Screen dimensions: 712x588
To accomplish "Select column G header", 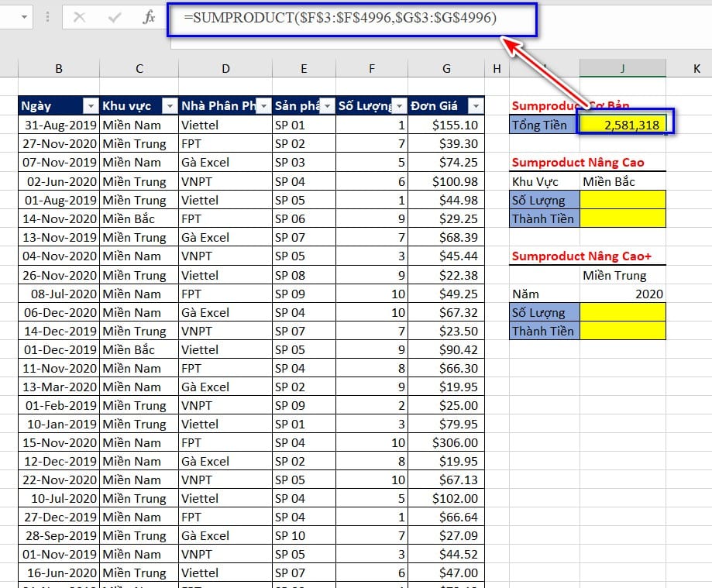I will (446, 69).
